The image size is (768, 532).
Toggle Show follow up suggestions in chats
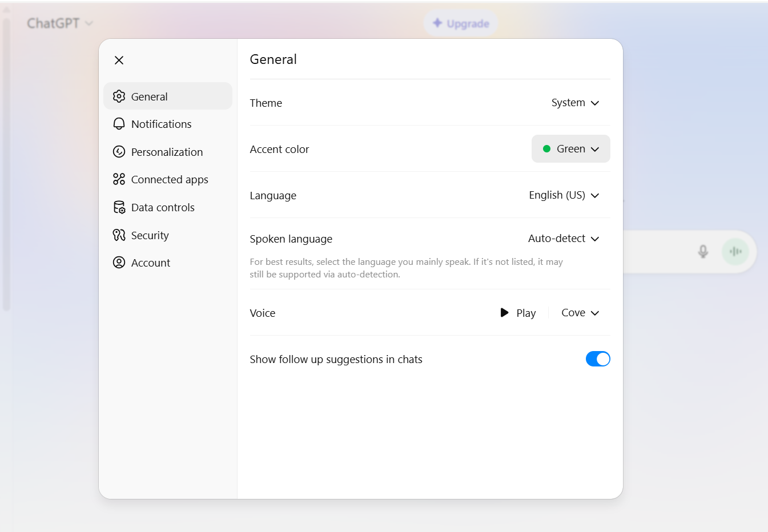tap(598, 359)
